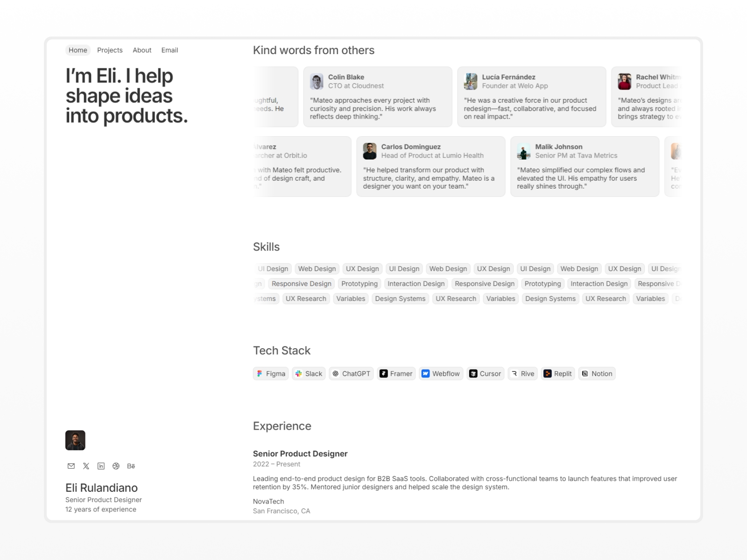Open the LinkedIn social icon
The height and width of the screenshot is (560, 747).
[101, 466]
